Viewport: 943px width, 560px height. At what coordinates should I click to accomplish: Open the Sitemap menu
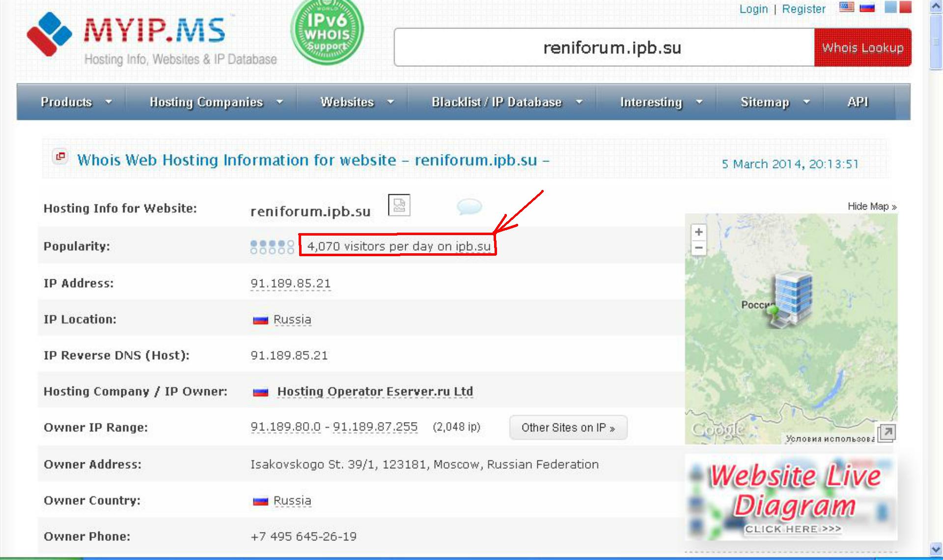click(765, 102)
